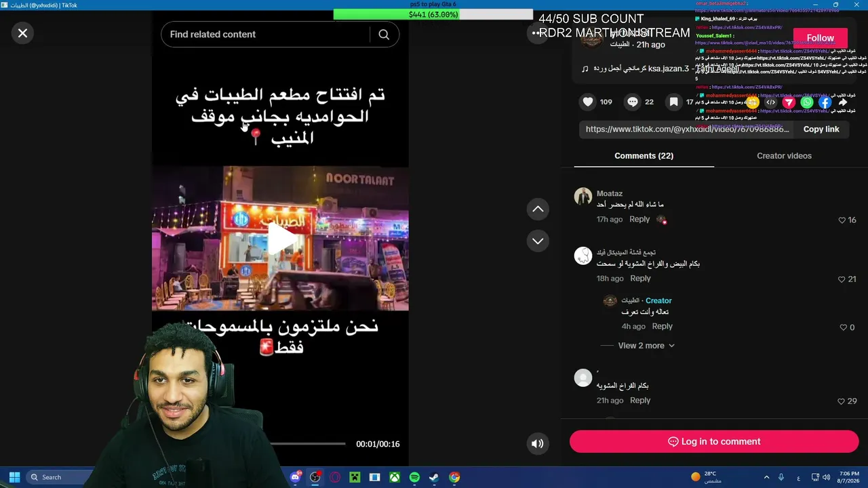The height and width of the screenshot is (488, 868).
Task: Open Steam from the taskbar
Action: coord(434,477)
